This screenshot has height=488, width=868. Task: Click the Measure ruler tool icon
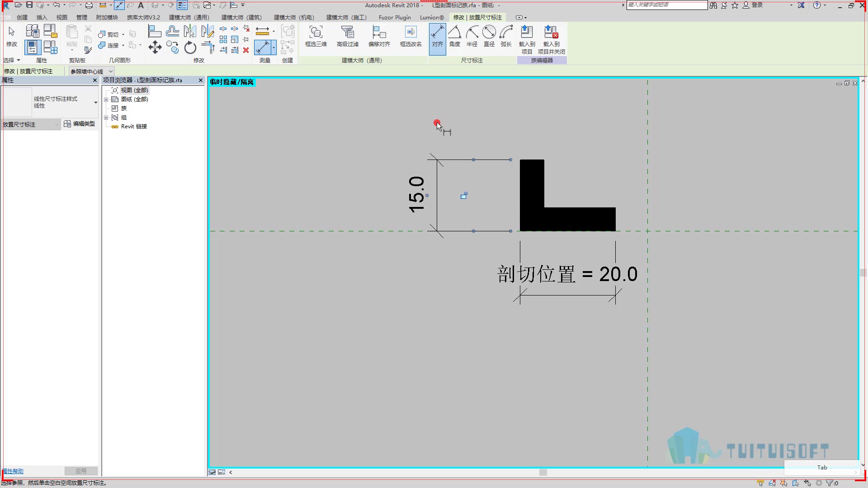pyautogui.click(x=262, y=31)
